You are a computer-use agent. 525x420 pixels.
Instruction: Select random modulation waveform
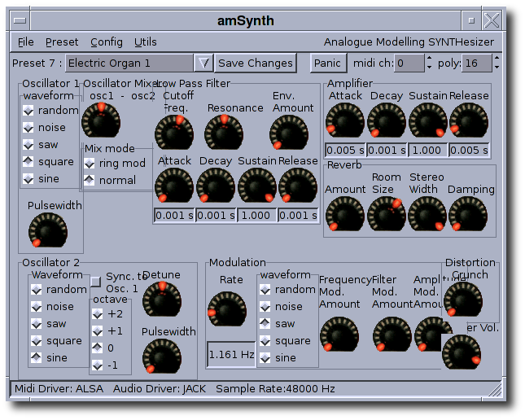click(x=287, y=290)
